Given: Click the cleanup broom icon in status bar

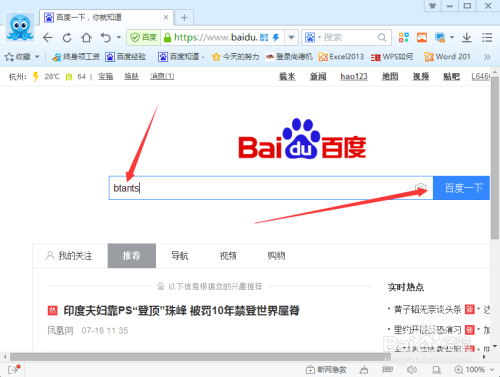Looking at the screenshot, I should click(364, 369).
